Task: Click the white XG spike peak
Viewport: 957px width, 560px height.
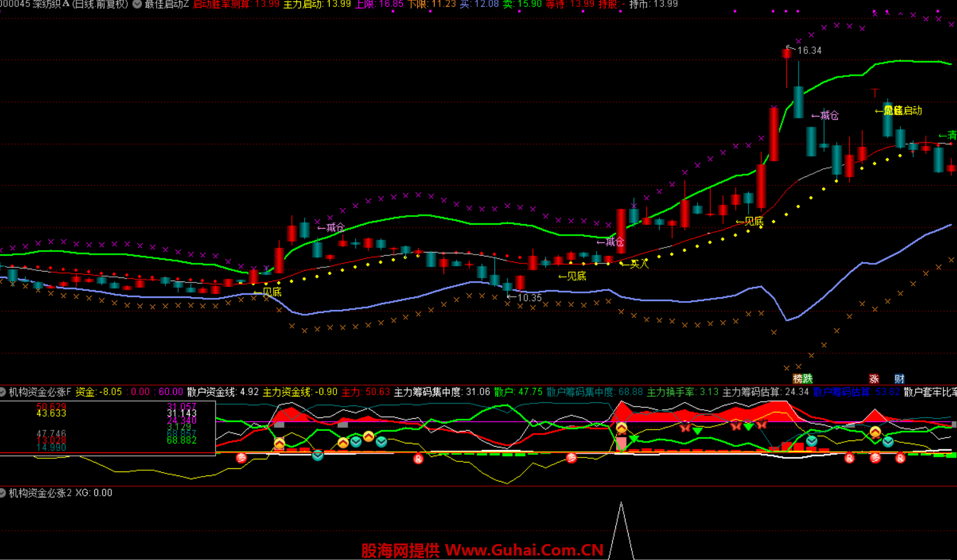Action: [621, 504]
